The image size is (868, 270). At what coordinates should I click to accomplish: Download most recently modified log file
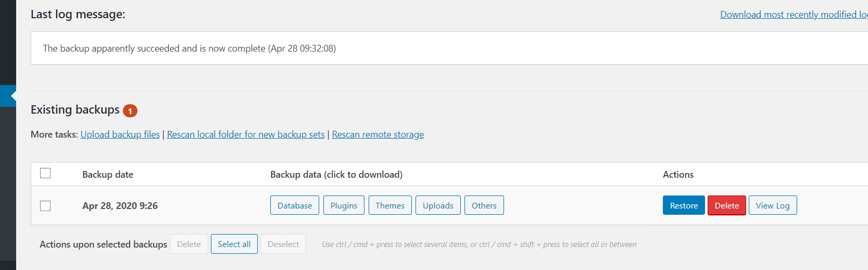pos(794,15)
